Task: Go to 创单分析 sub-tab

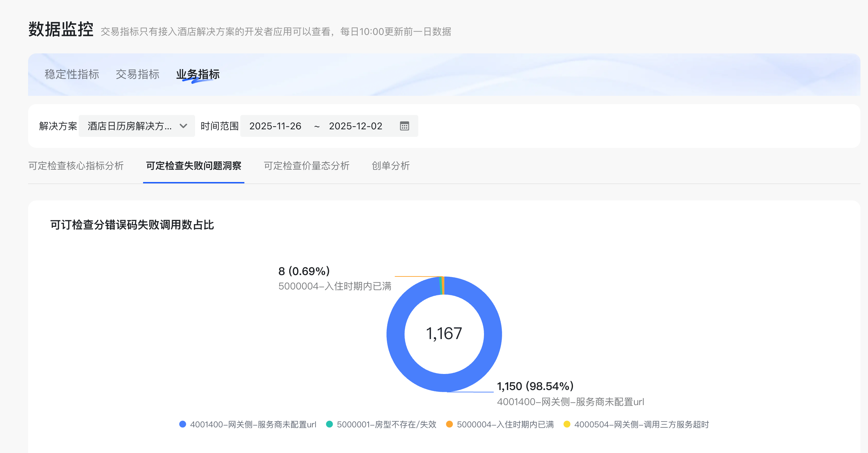Action: coord(391,166)
